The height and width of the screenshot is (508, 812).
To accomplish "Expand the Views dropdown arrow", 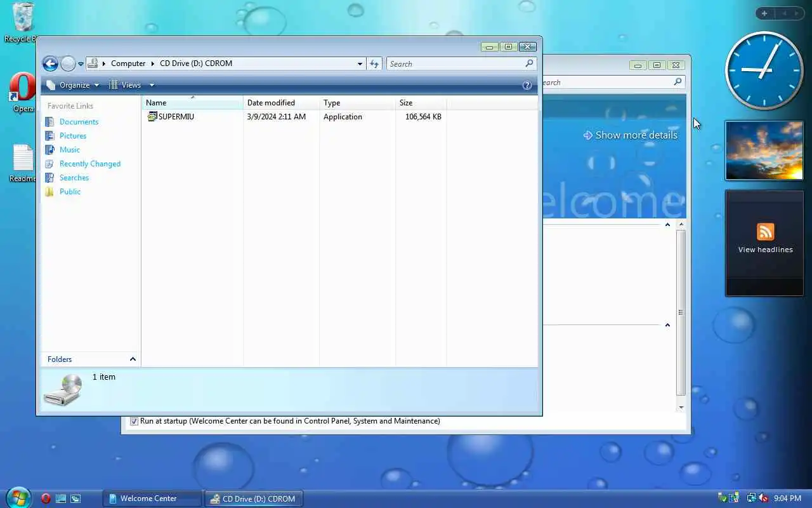I will tap(152, 85).
